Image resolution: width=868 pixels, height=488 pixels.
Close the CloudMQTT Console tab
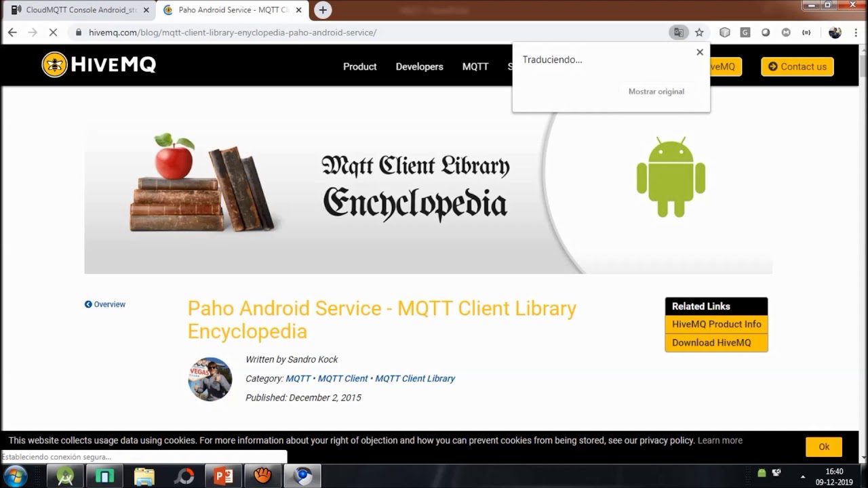point(146,10)
